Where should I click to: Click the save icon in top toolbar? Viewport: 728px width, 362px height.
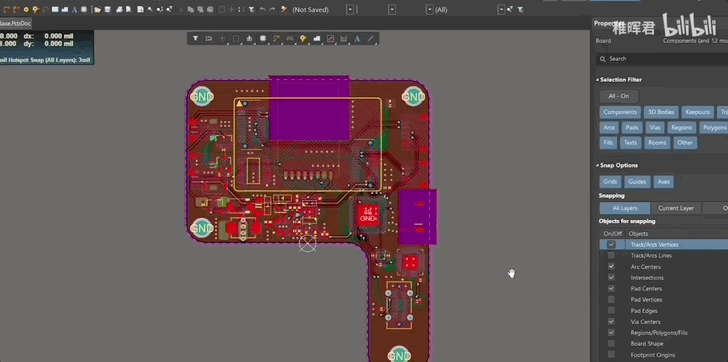(x=107, y=9)
